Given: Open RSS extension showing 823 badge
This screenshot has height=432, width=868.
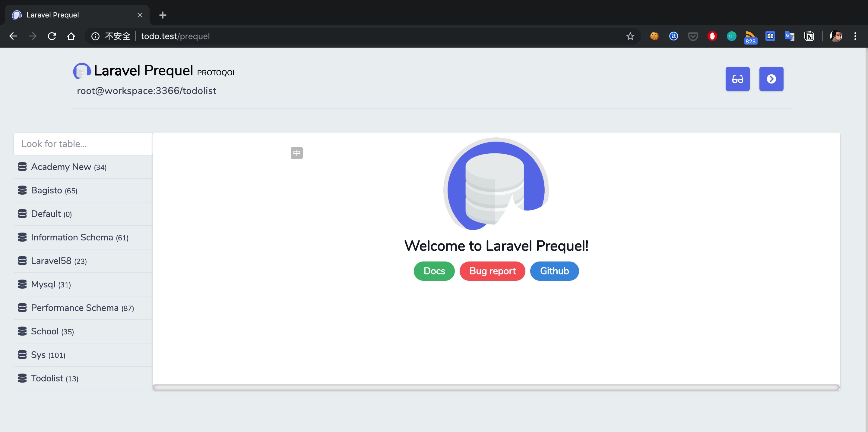Looking at the screenshot, I should point(750,37).
